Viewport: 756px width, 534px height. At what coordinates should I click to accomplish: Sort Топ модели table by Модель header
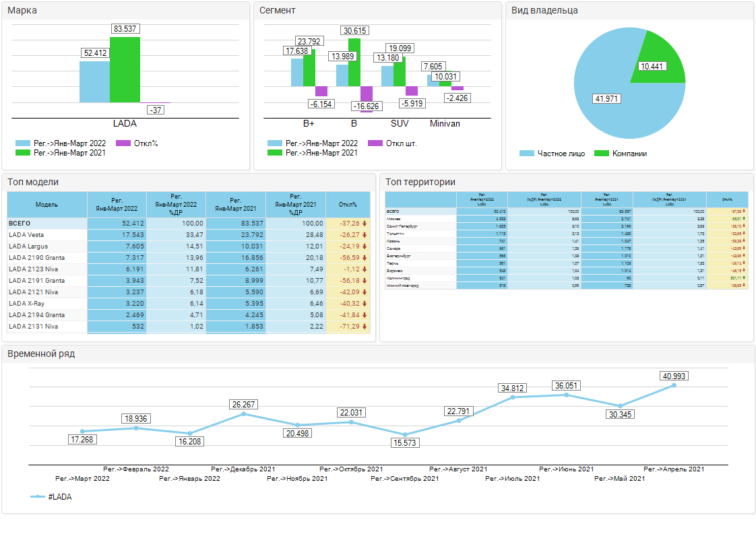coord(46,205)
